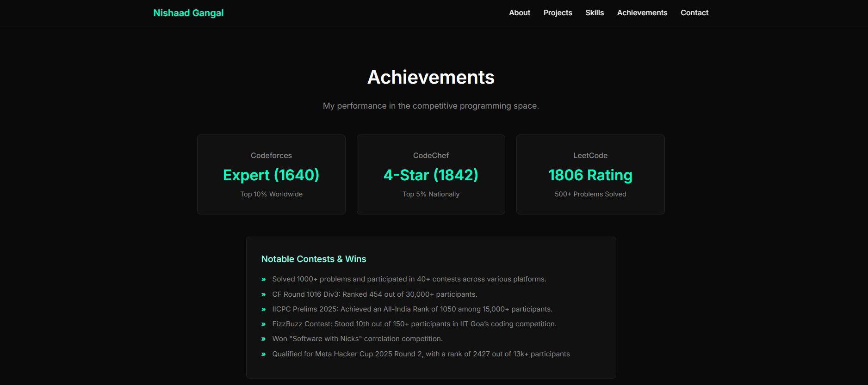The image size is (868, 385).
Task: Click the Nishaad Gangal site logo
Action: pyautogui.click(x=188, y=13)
